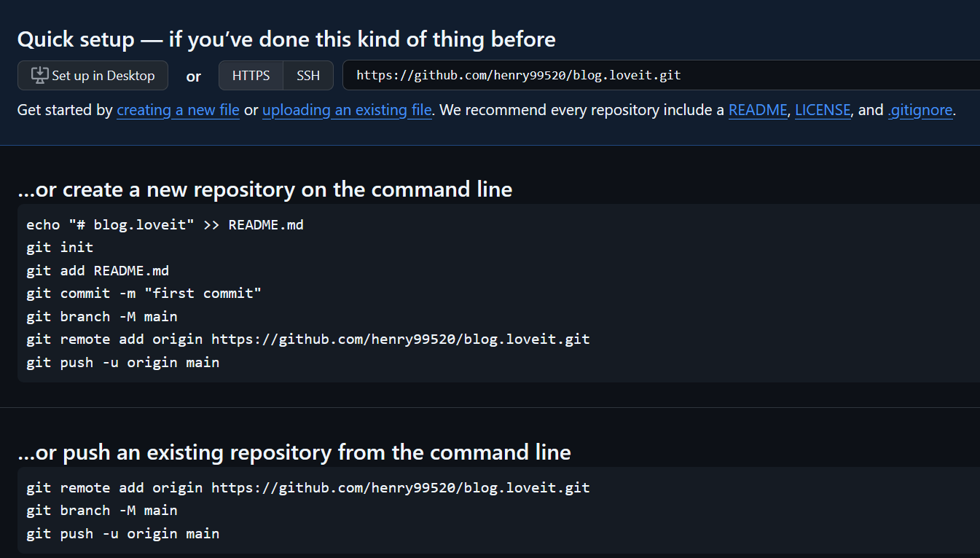The height and width of the screenshot is (558, 980).
Task: Switch clone URL to SSH
Action: coord(308,76)
